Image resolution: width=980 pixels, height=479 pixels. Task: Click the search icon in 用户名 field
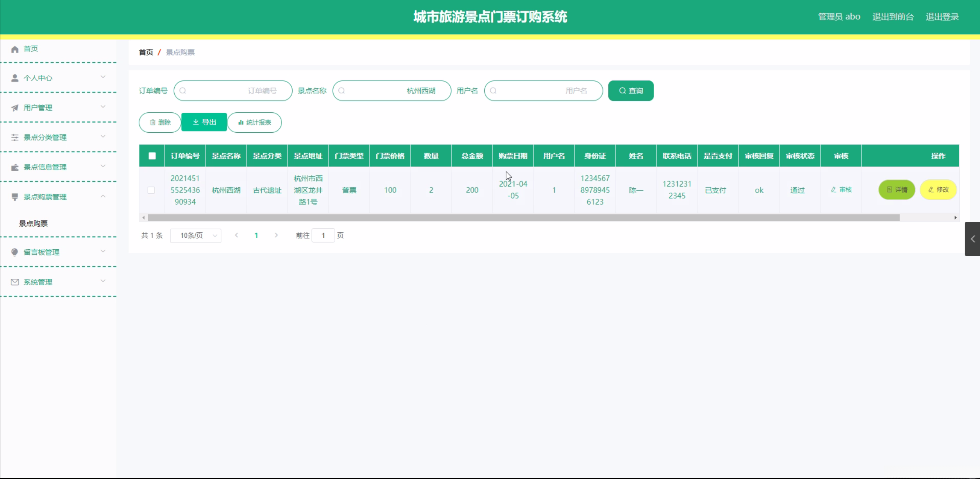coord(493,91)
